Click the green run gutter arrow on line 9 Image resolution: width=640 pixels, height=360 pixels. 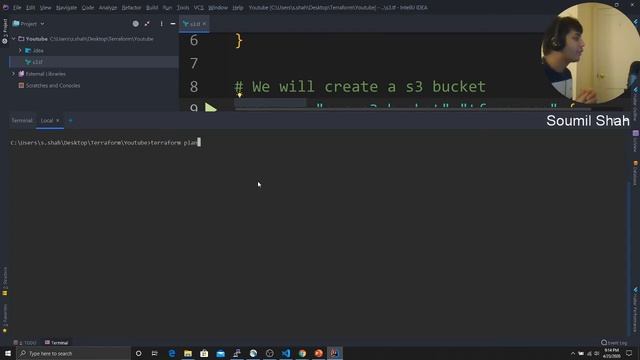point(211,108)
